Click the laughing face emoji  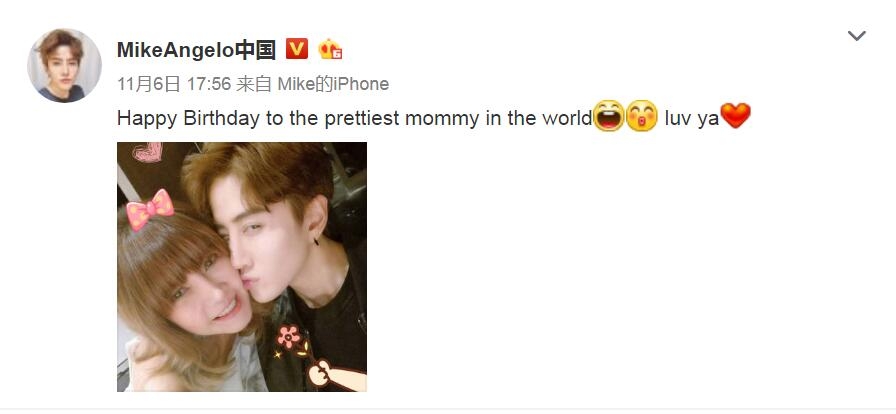(609, 116)
